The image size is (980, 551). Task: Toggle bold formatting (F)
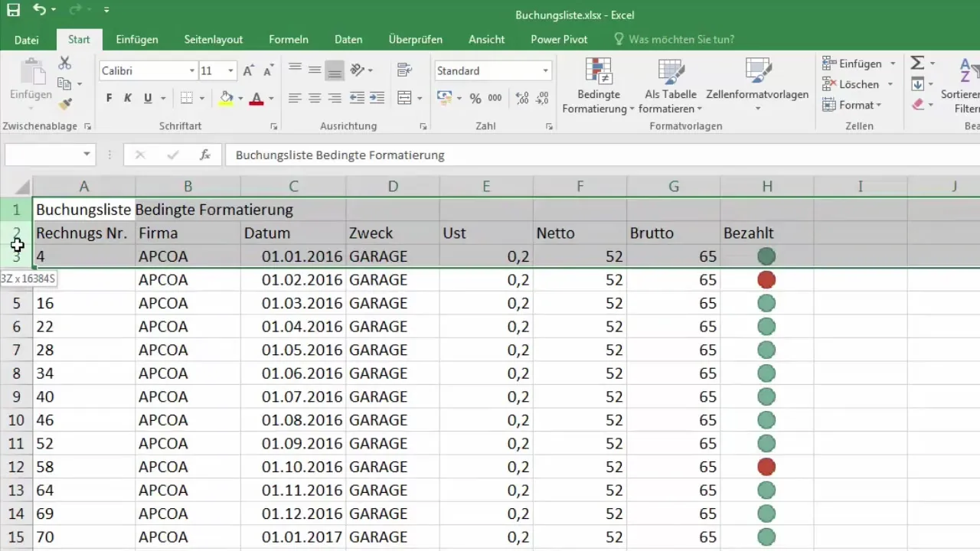coord(109,98)
